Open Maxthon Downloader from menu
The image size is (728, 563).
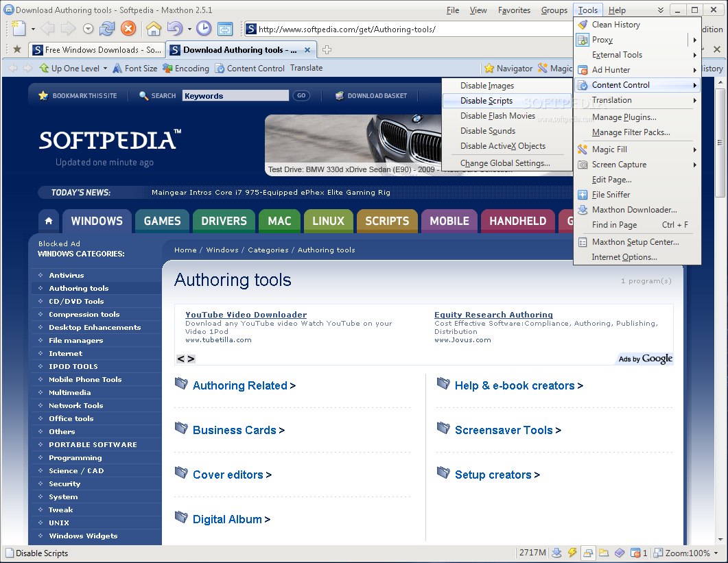[x=637, y=210]
